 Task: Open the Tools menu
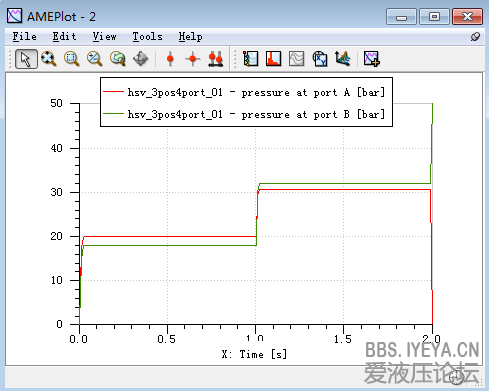point(147,36)
